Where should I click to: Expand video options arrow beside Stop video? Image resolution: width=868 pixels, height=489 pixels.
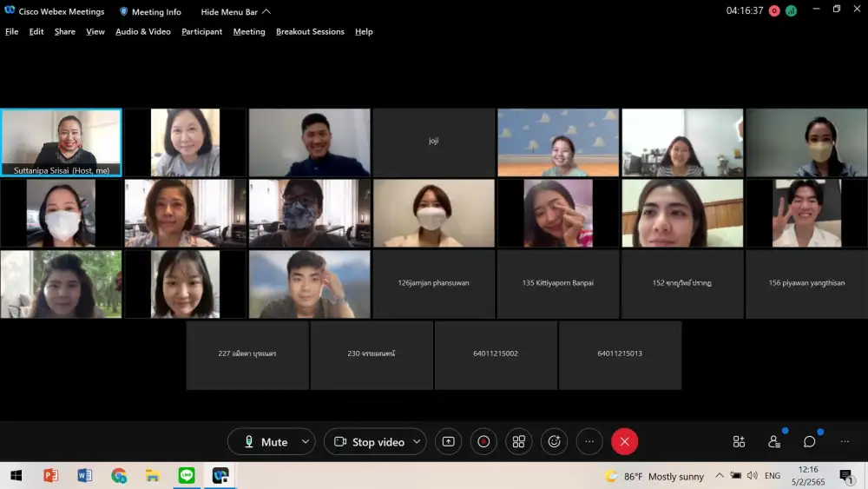(x=416, y=441)
